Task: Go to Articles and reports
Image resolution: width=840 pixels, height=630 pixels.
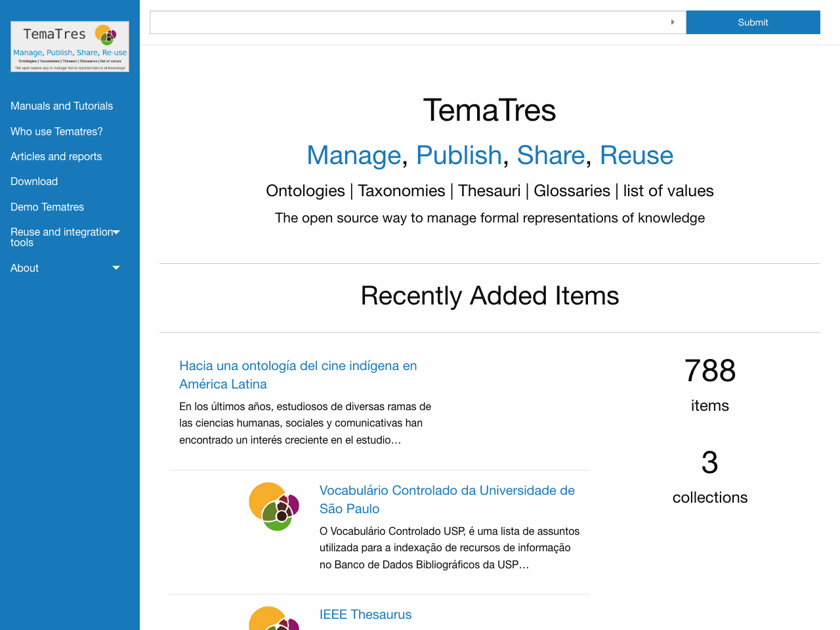Action: [x=56, y=156]
